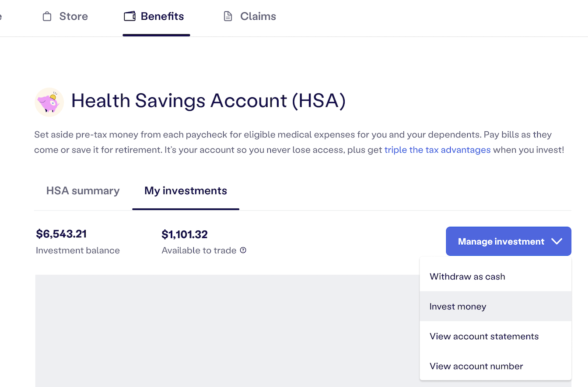Screen dimensions: 588x387
Task: Click the Available to trade help icon
Action: (243, 250)
